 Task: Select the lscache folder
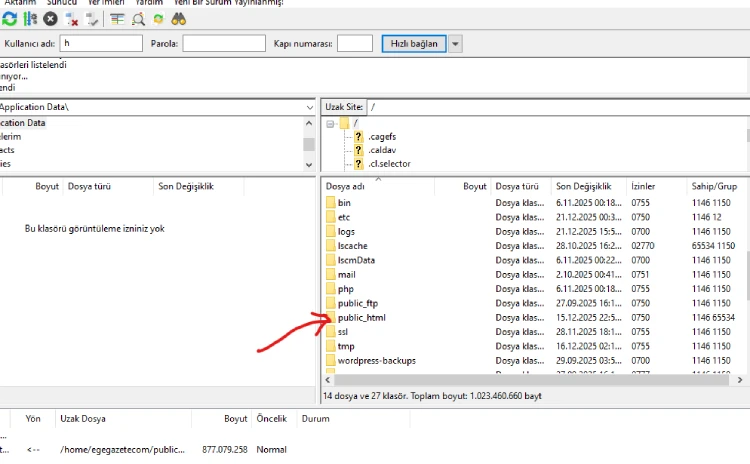353,246
